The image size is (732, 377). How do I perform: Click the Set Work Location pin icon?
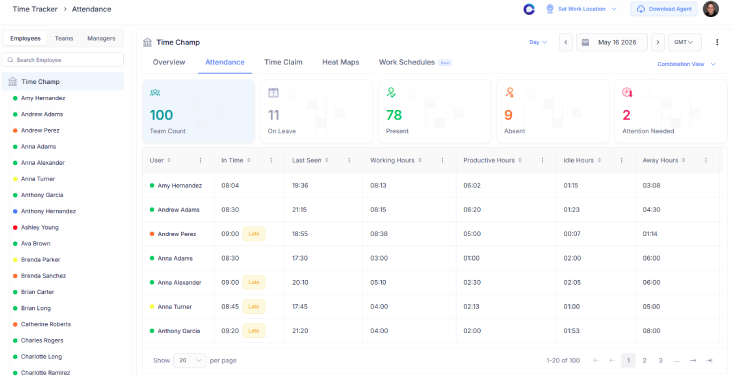pos(550,9)
